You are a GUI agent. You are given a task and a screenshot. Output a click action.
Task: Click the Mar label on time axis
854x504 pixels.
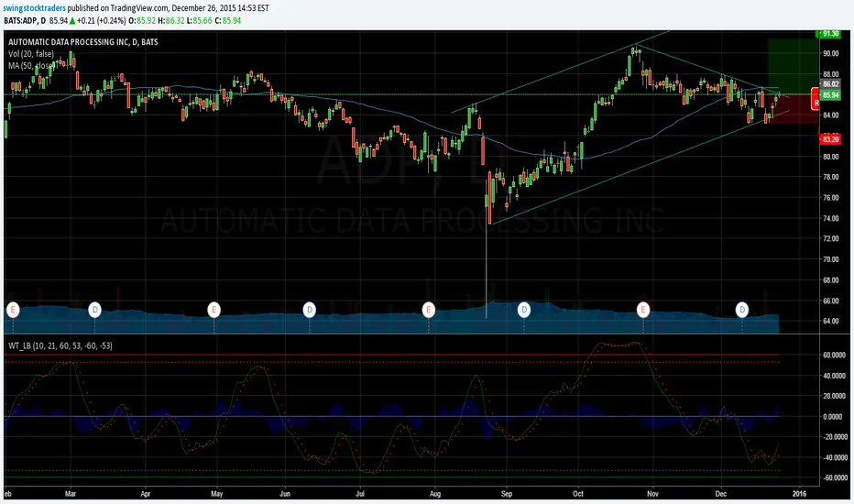(x=71, y=494)
